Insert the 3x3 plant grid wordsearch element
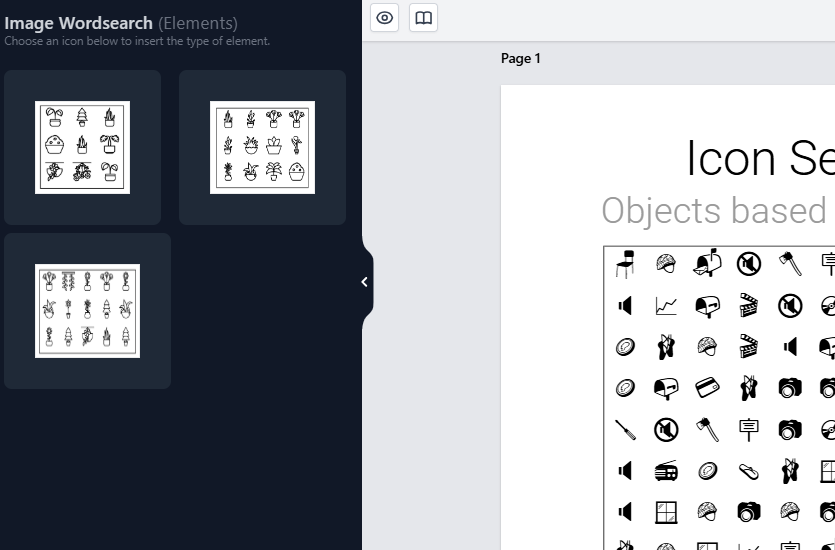Viewport: 835px width, 550px height. (x=82, y=147)
